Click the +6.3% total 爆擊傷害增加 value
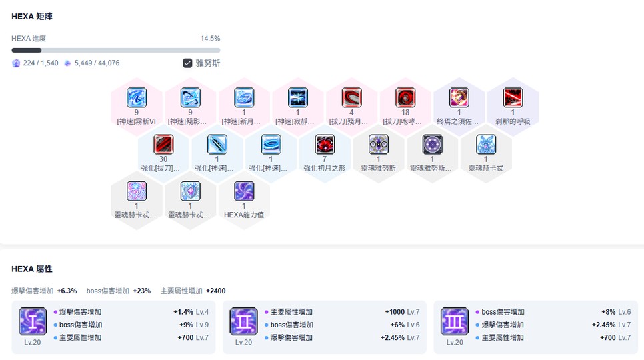 (67, 291)
